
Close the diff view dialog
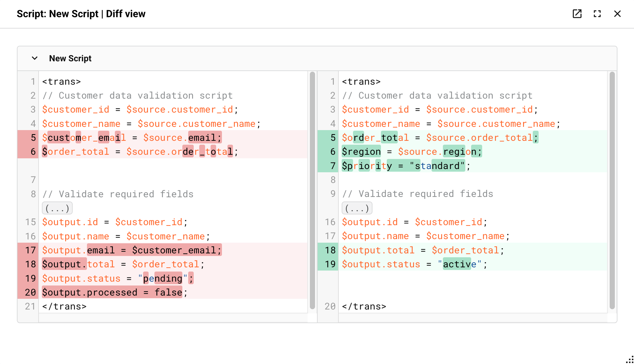(617, 14)
